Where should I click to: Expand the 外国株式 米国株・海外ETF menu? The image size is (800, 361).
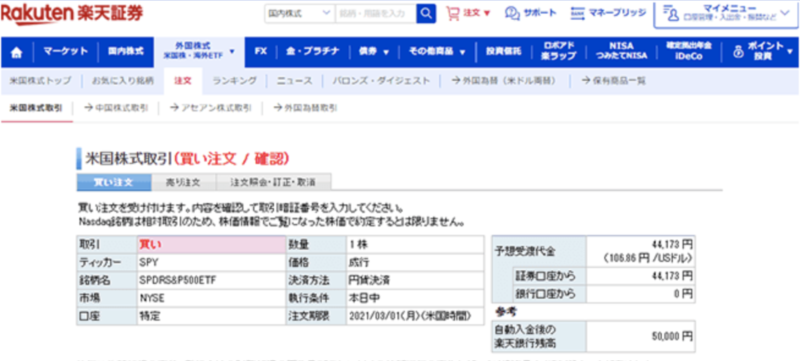click(199, 52)
